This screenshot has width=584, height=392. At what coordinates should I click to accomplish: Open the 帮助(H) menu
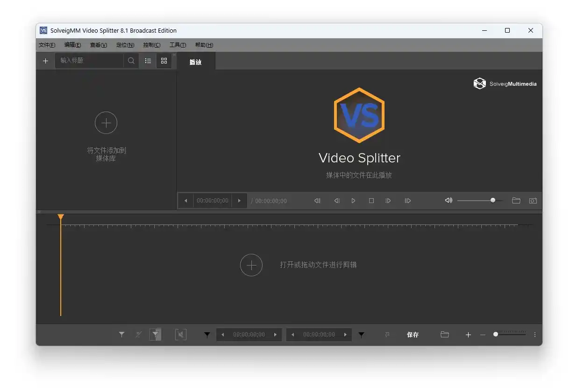point(204,45)
